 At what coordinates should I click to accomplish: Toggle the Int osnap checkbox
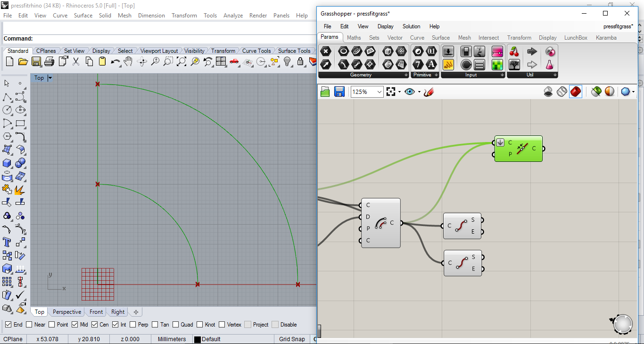tap(116, 325)
